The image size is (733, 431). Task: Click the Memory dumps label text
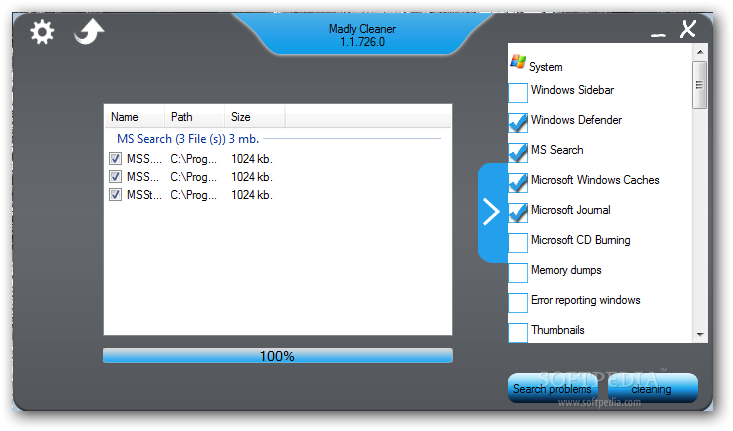click(x=566, y=270)
